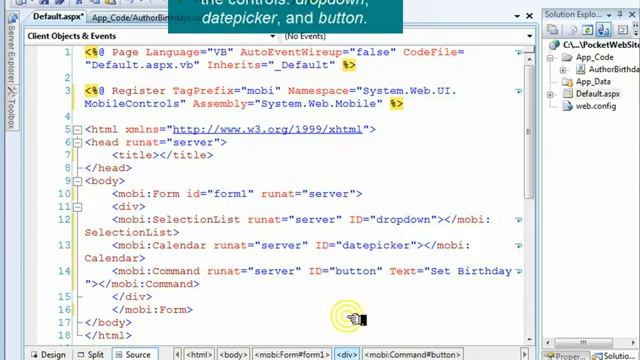Select the <mobi:Form#form1> tag navigator button
Screen dimensions: 640x360
click(x=292, y=355)
